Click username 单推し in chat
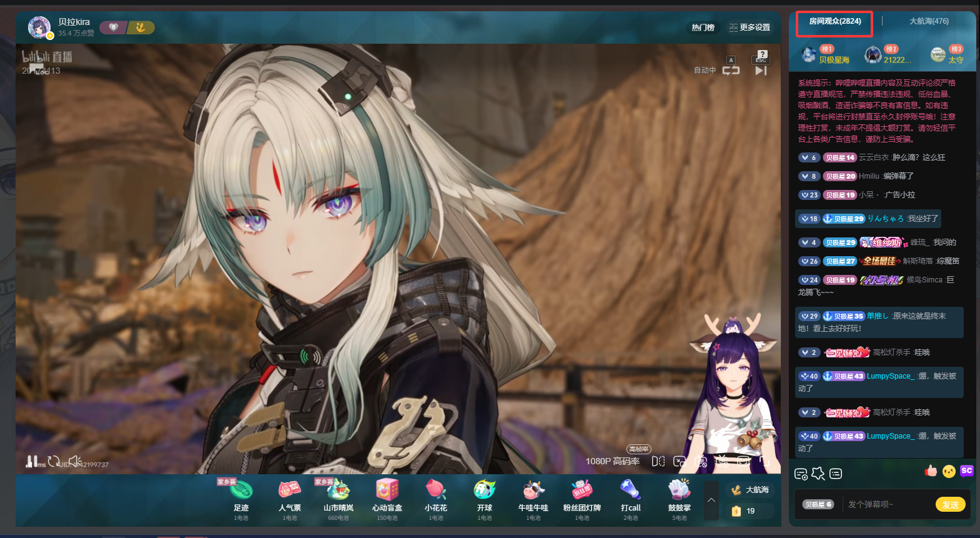Image resolution: width=980 pixels, height=538 pixels. tap(878, 316)
